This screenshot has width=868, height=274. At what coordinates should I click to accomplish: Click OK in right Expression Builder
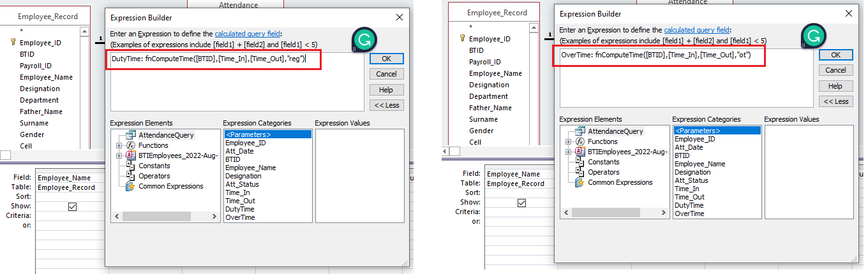[835, 55]
